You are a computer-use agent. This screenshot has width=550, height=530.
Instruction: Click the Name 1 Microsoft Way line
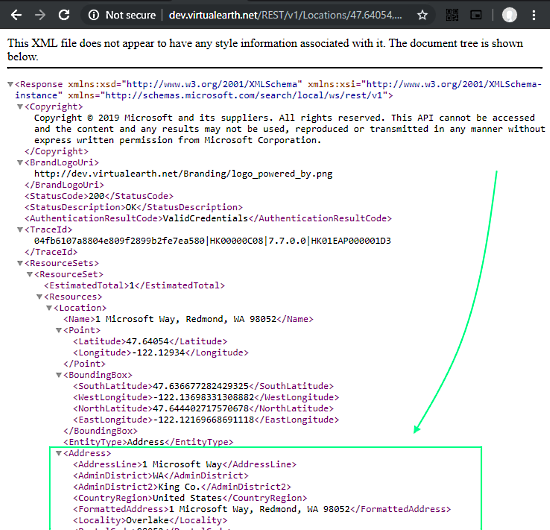[x=188, y=319]
